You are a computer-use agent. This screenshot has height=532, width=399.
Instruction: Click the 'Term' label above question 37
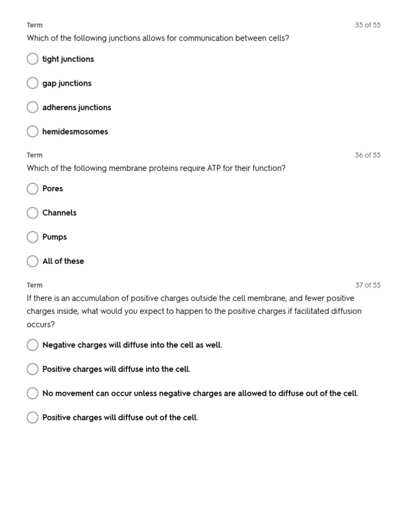pos(35,285)
